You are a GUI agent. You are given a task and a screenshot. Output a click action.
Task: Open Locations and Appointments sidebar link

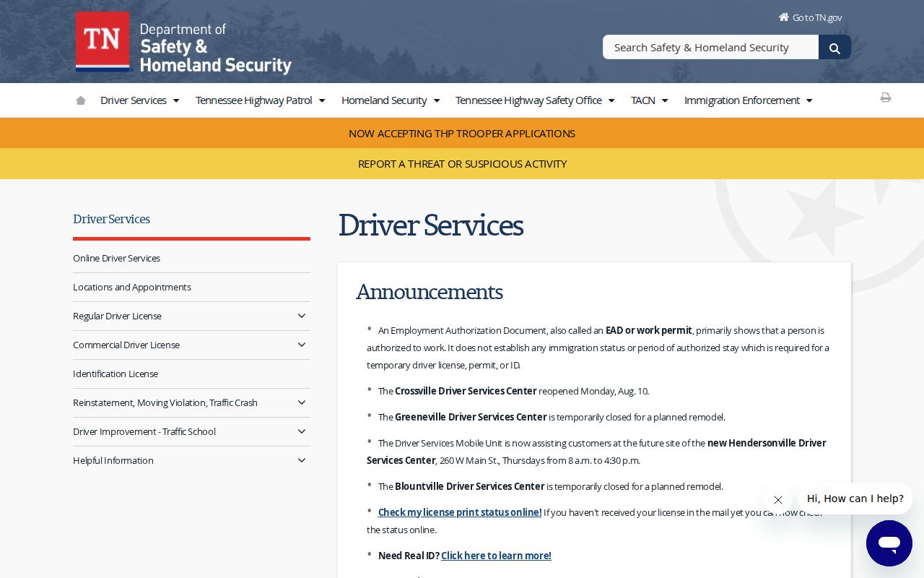point(132,287)
